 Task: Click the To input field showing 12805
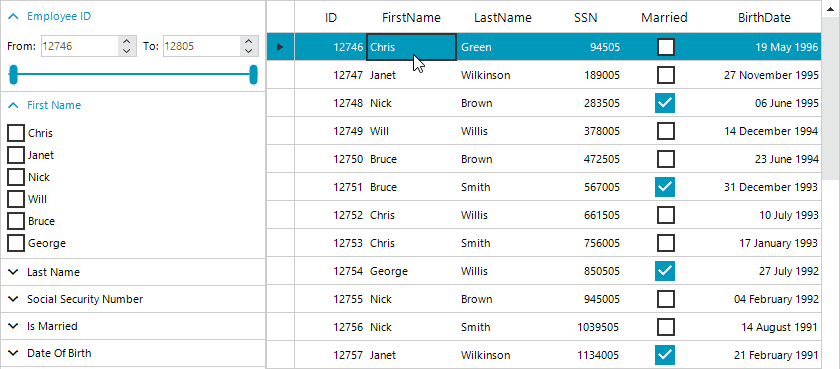coord(201,46)
